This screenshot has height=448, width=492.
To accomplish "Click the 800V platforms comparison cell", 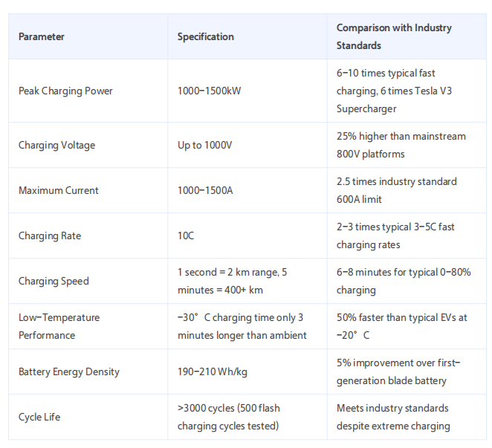I will tap(401, 145).
